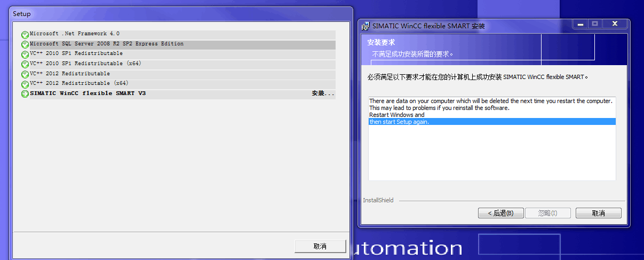This screenshot has width=644, height=260.
Task: Click the requirement sentence about installing SIMATIC WinCC
Action: point(478,77)
